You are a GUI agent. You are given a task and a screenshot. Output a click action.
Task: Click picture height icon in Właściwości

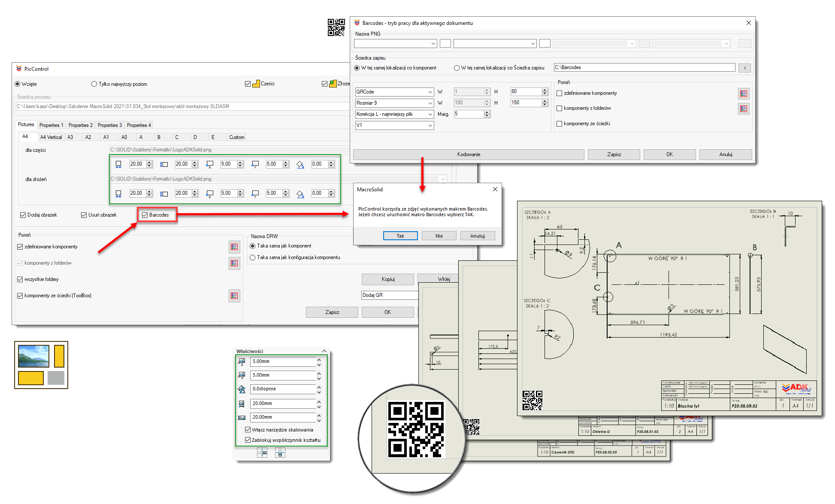click(242, 417)
